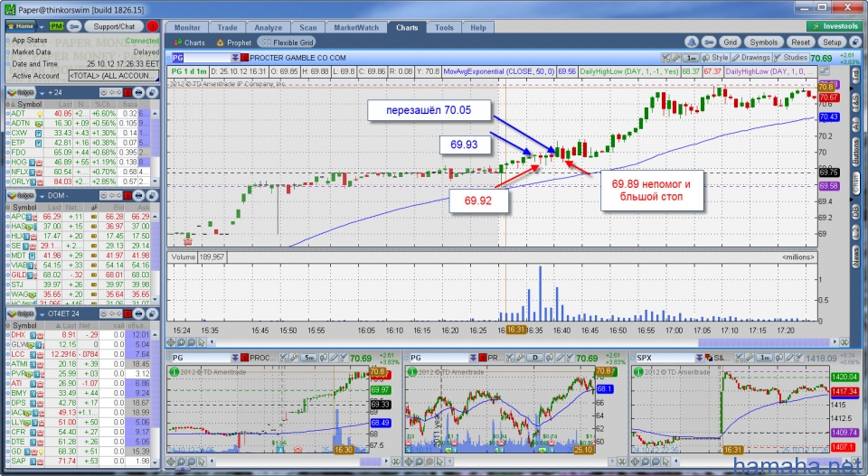The height and width of the screenshot is (476, 868).
Task: Click +24 watchlist vertical scrollbar down arrow
Action: [155, 181]
